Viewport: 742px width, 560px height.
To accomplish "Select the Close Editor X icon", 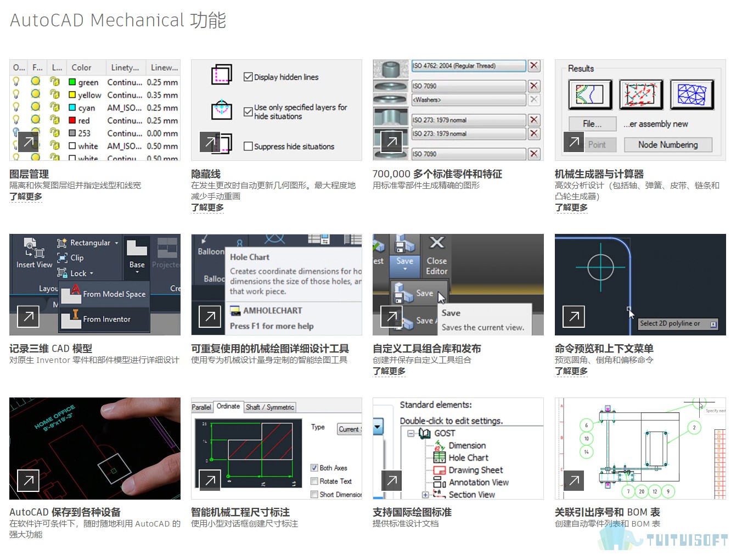I will pos(436,243).
